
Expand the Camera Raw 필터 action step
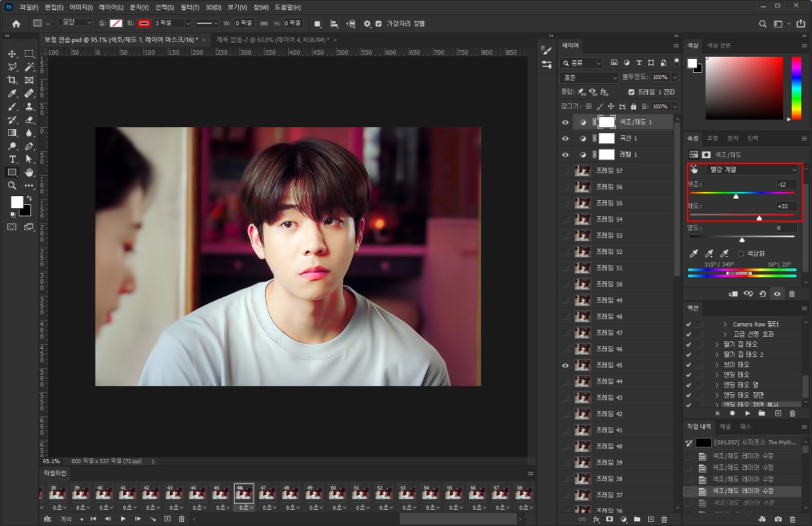pyautogui.click(x=725, y=325)
